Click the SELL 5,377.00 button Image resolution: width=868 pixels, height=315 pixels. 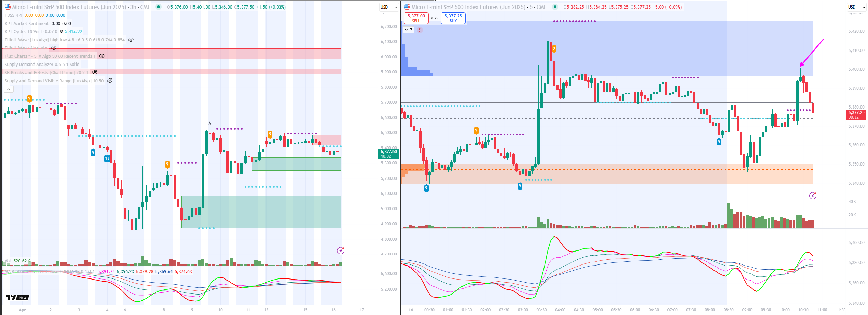416,18
